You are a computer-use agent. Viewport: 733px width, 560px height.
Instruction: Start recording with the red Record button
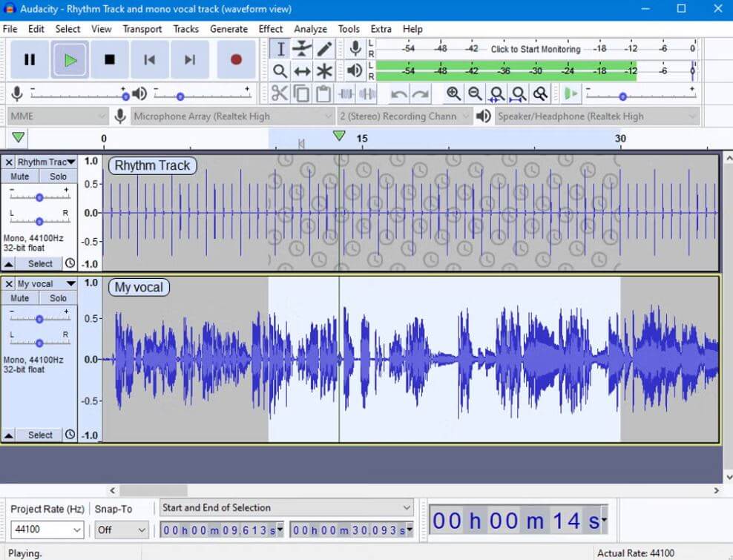coord(236,60)
